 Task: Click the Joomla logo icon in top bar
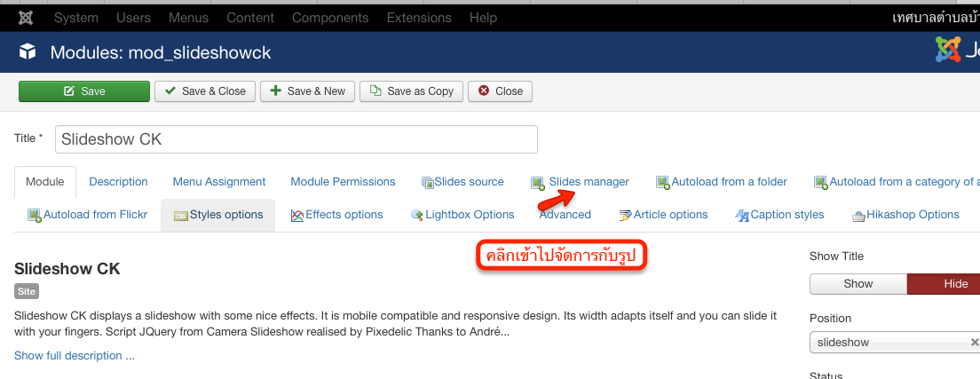[x=27, y=18]
